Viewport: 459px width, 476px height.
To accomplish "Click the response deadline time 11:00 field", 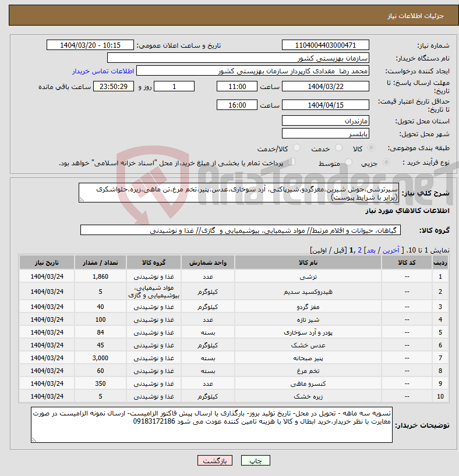I will coord(237,86).
